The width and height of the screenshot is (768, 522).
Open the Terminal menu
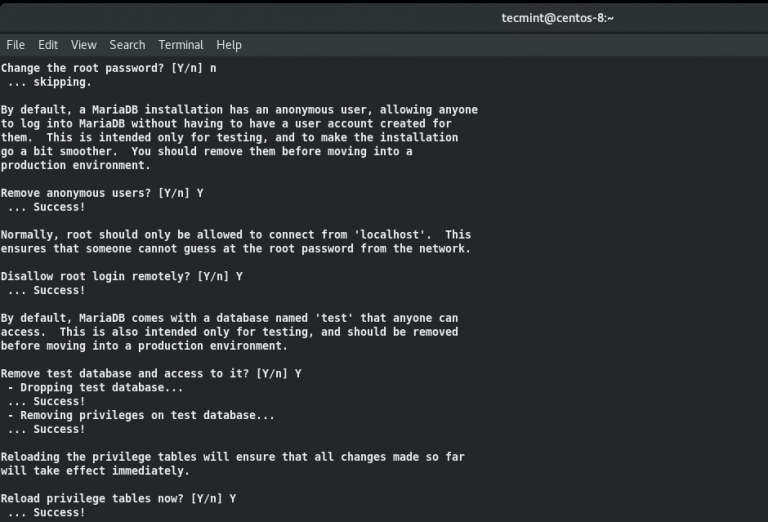coord(181,45)
